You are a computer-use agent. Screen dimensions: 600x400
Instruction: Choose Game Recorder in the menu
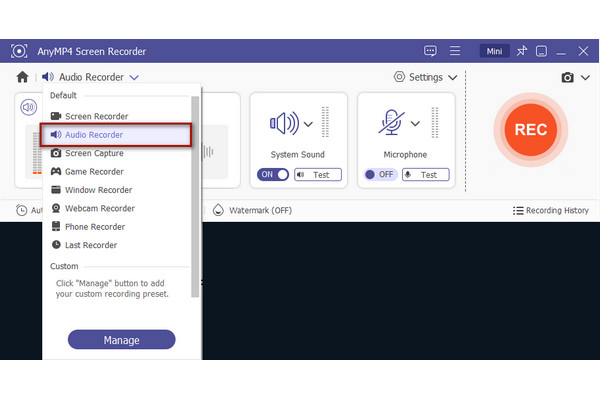[117, 171]
